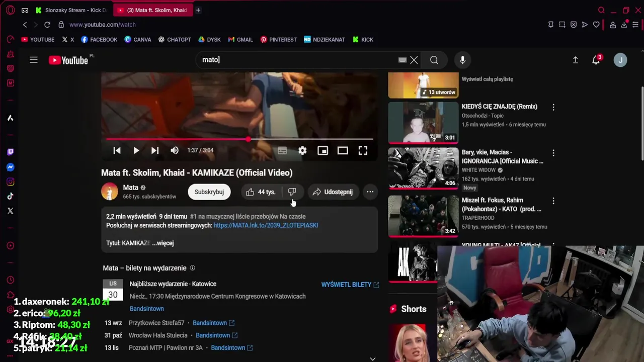Open YouTube notifications bell
Screen dimensions: 644x362
[x=596, y=60]
